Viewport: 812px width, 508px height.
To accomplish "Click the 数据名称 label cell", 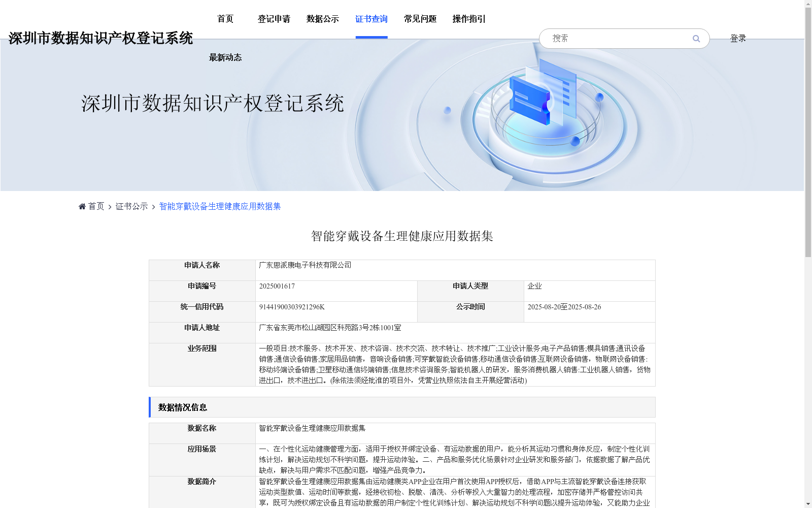I will click(202, 433).
